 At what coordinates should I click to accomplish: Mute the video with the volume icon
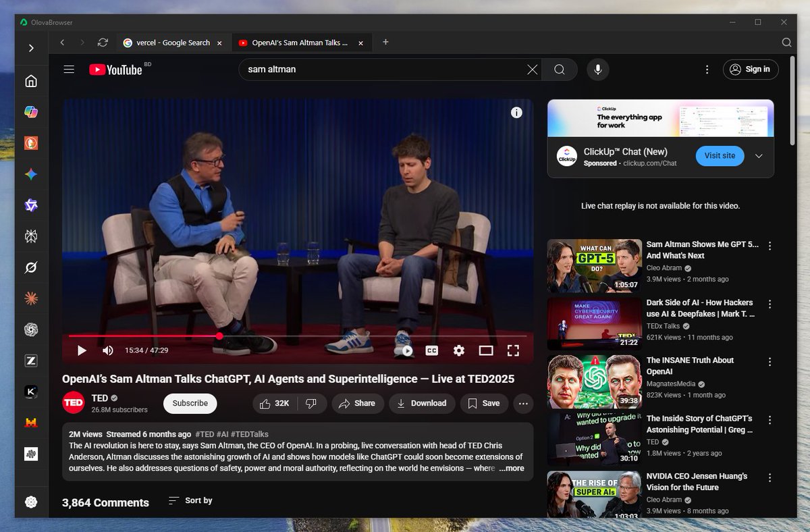(x=107, y=350)
